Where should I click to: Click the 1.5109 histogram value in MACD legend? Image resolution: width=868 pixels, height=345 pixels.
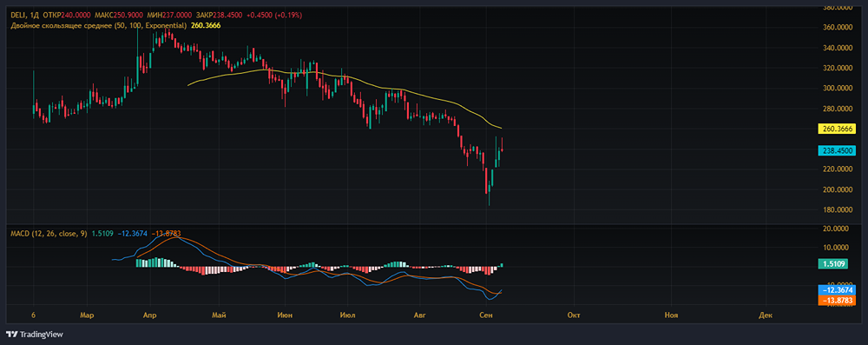click(102, 234)
